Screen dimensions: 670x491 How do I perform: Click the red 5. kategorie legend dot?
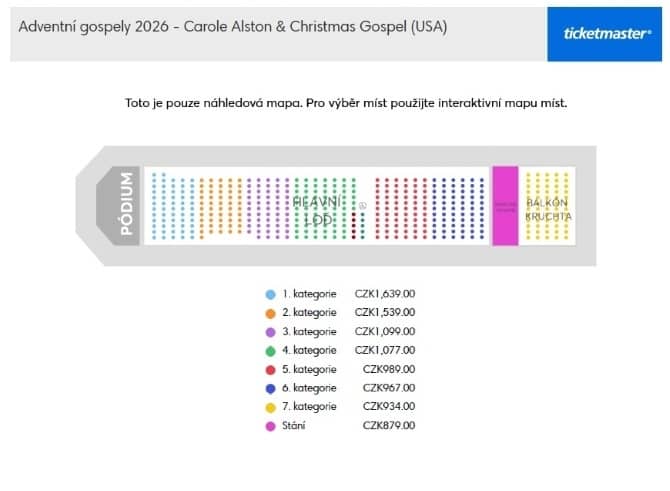coord(270,370)
